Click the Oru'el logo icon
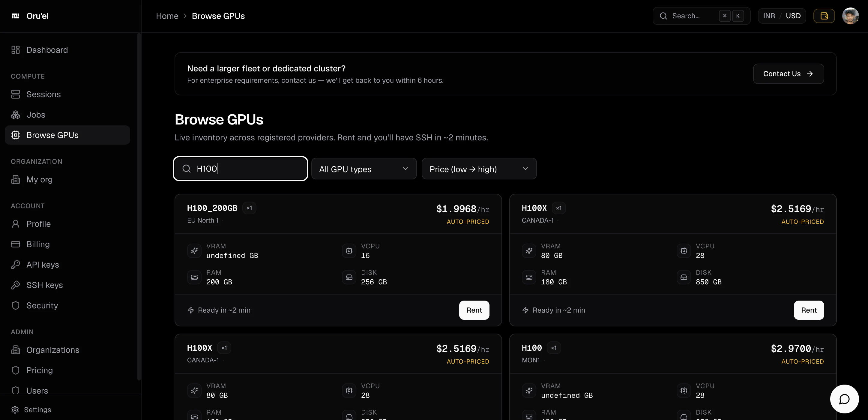The width and height of the screenshot is (868, 420). click(16, 16)
